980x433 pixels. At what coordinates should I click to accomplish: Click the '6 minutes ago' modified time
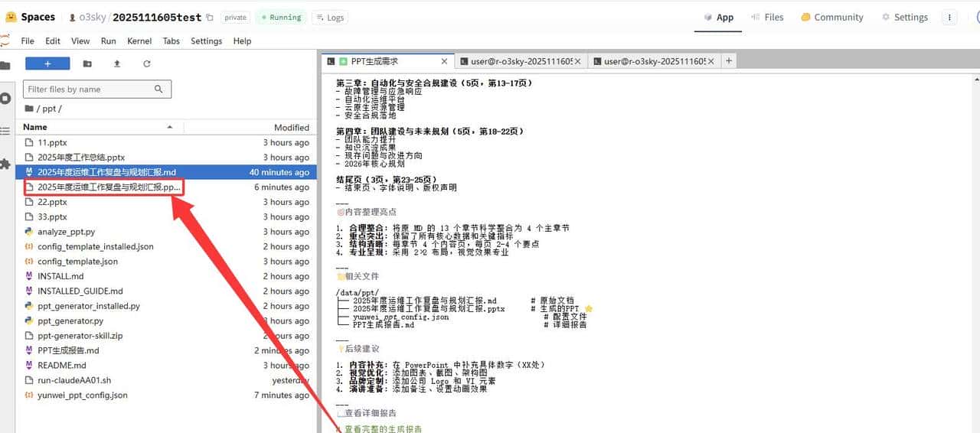click(282, 187)
